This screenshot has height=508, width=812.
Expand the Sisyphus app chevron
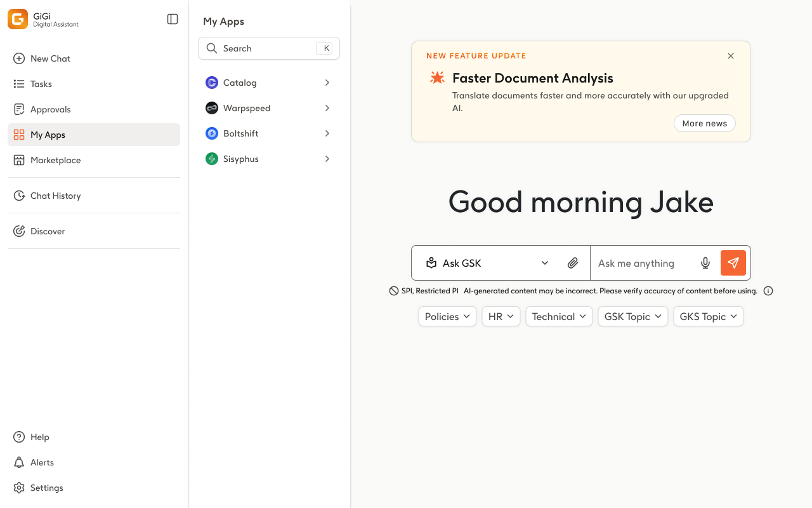coord(327,159)
